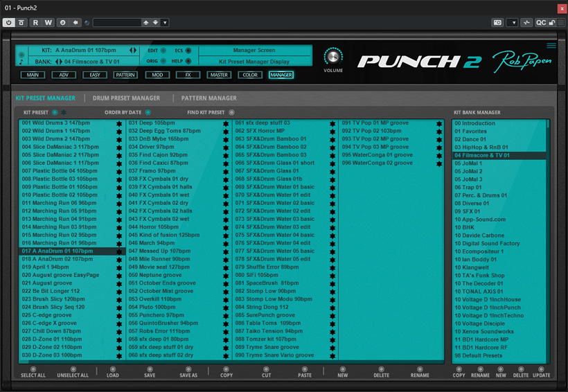Viewport: 568px width, 392px height.
Task: Select the 06 Trap 01 bank
Action: (499, 187)
